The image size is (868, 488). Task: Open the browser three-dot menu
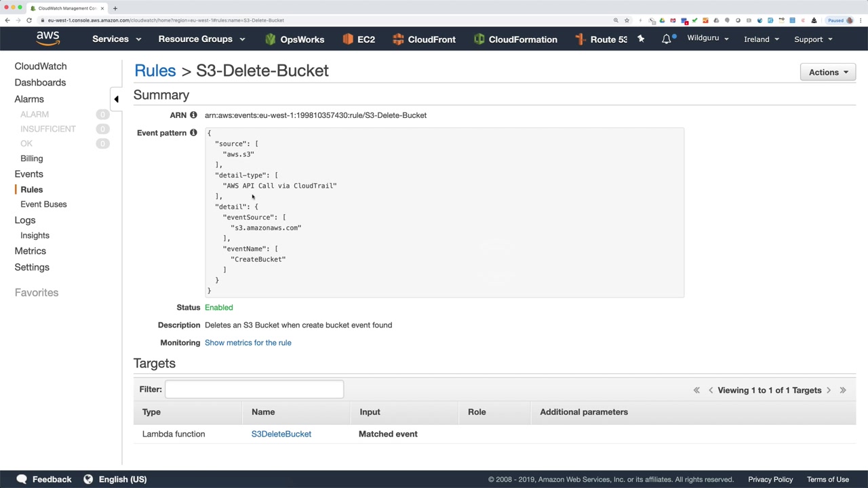860,20
